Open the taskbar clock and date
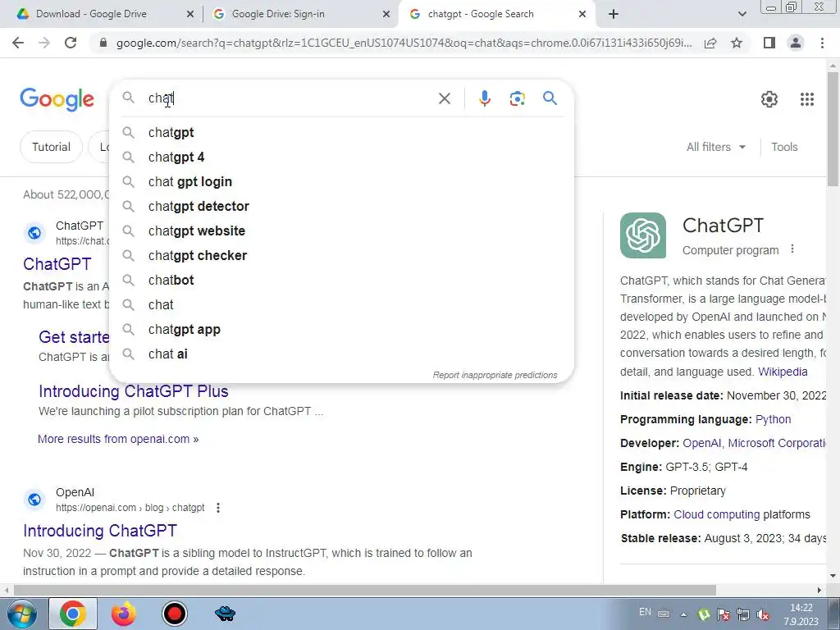Viewport: 840px width, 630px height. (801, 614)
